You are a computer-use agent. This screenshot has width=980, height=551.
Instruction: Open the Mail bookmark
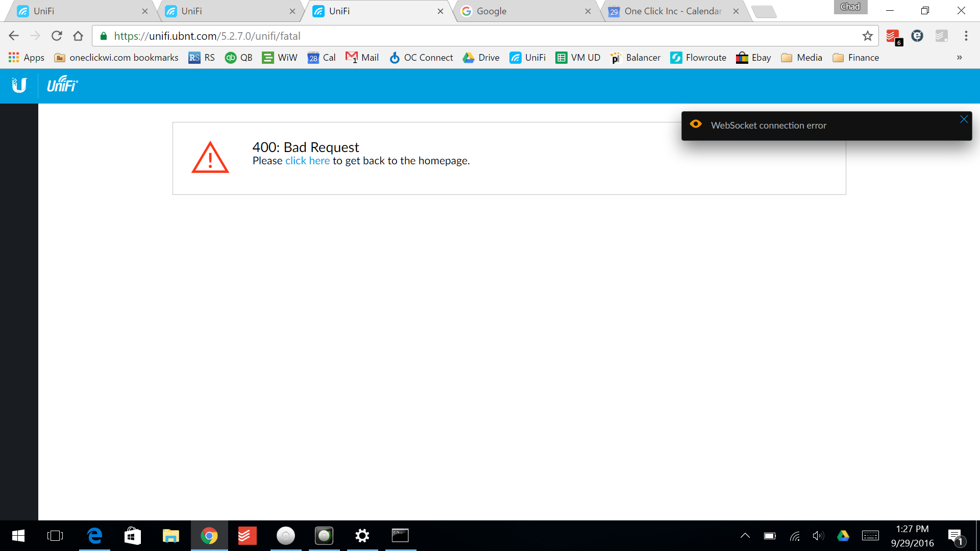tap(362, 58)
